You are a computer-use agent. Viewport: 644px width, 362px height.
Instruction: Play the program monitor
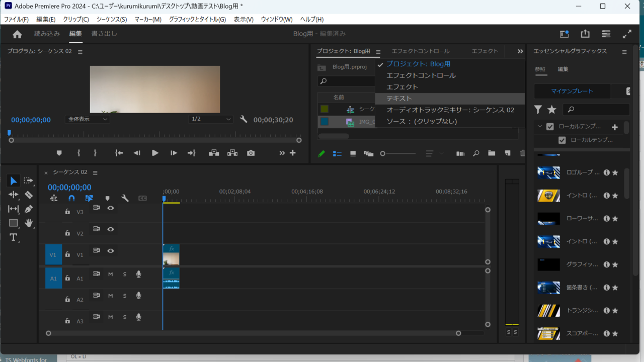point(155,153)
